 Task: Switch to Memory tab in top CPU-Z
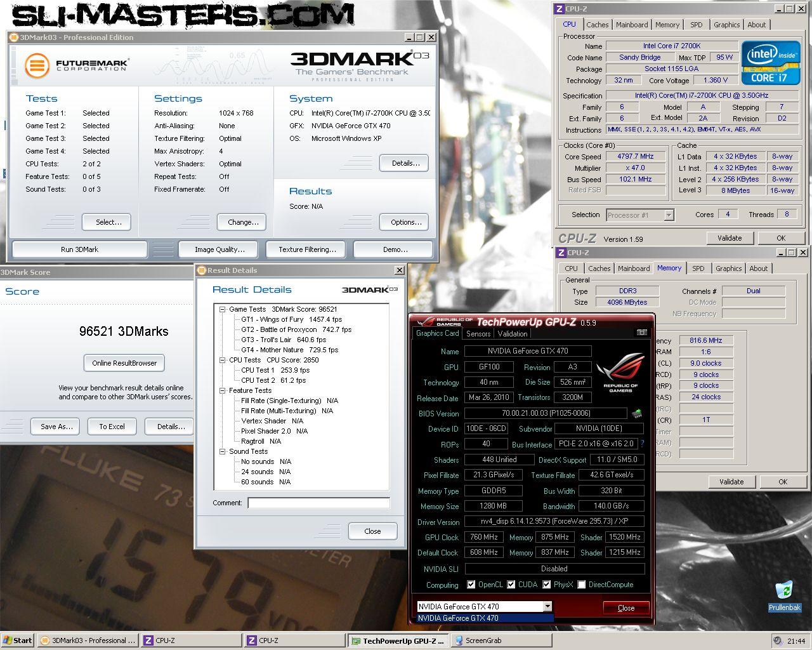tap(667, 25)
